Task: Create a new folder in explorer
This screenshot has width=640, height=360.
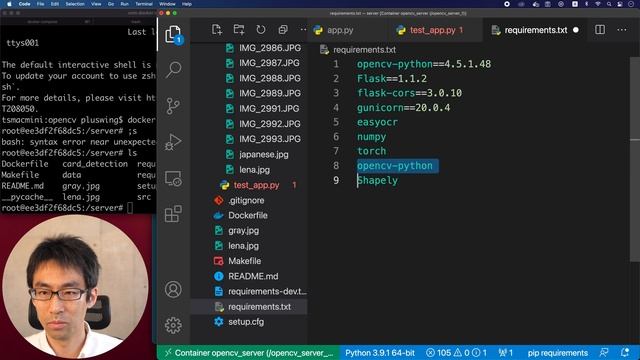Action: point(239,30)
